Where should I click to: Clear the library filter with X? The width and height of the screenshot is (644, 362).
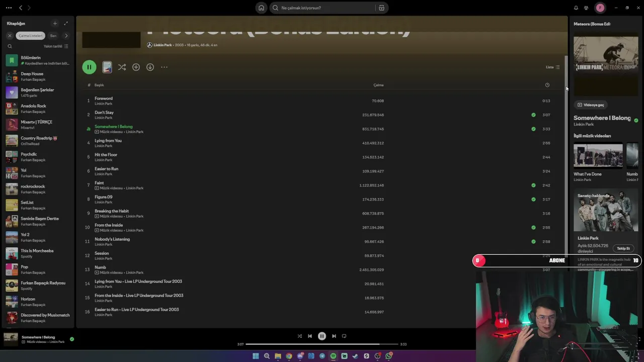pos(10,36)
